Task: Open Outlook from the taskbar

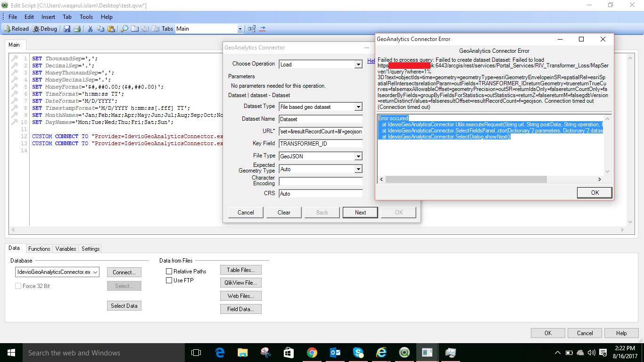Action: click(x=335, y=353)
